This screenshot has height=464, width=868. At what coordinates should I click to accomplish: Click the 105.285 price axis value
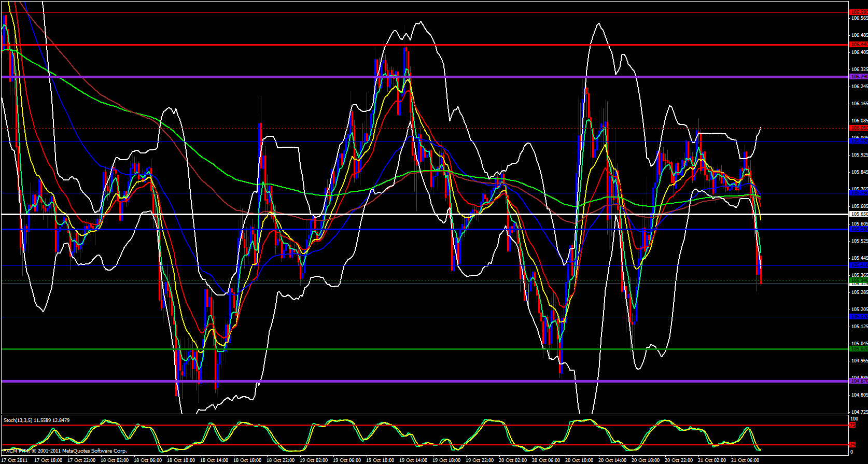coord(859,292)
